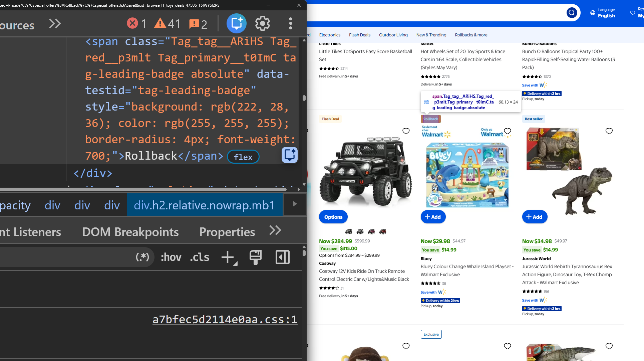Open Language English selector

(x=603, y=13)
